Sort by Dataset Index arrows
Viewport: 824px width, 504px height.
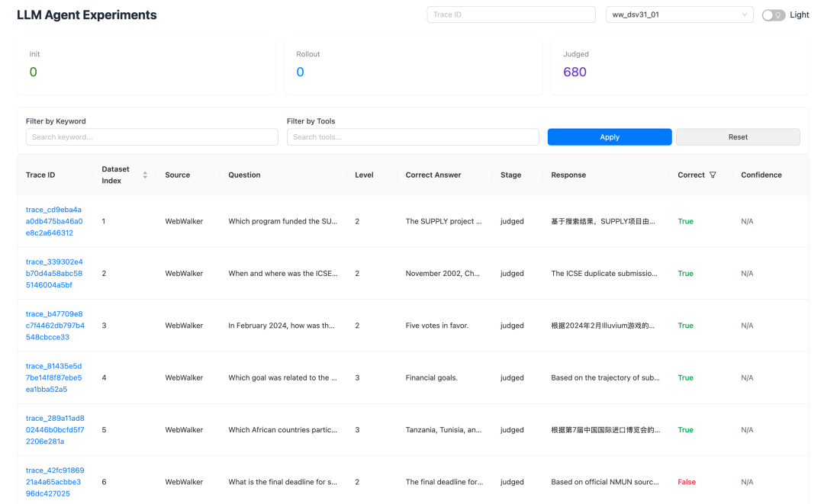click(145, 175)
